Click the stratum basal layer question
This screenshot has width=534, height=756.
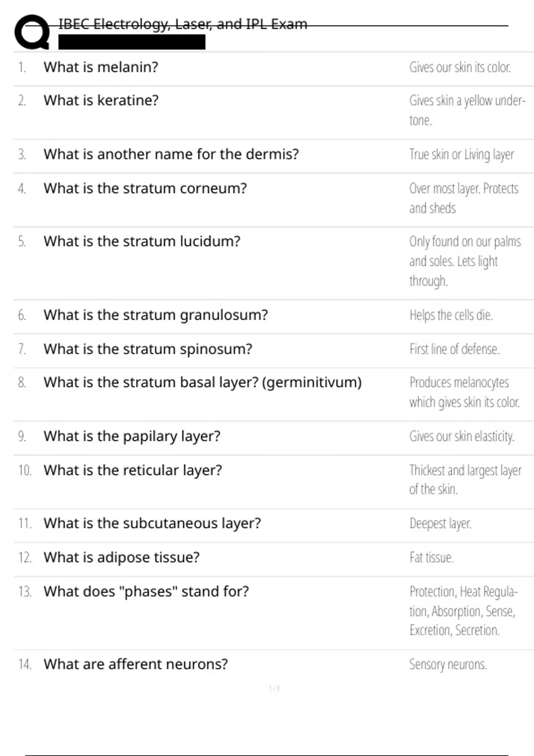point(202,382)
